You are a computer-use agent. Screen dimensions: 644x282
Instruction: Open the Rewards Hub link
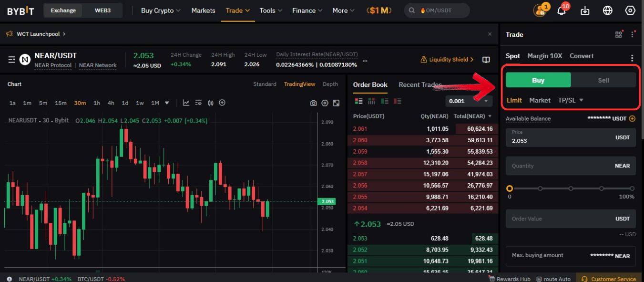[x=509, y=279]
